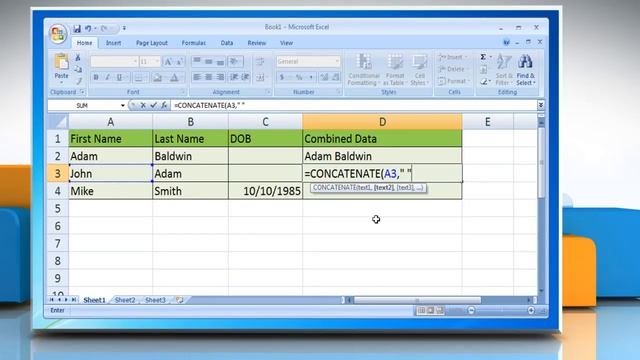Screen dimensions: 640x360
Task: Click the Paste clipboard icon
Action: pyautogui.click(x=61, y=62)
